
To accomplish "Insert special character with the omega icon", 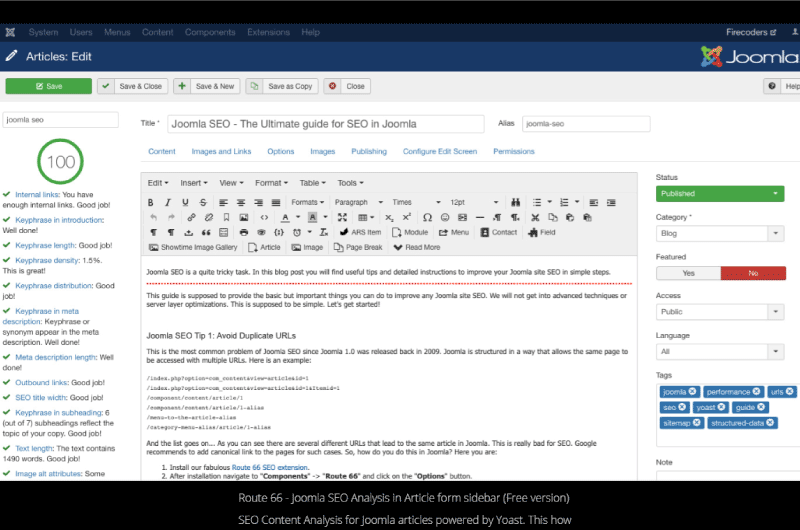I will point(428,217).
